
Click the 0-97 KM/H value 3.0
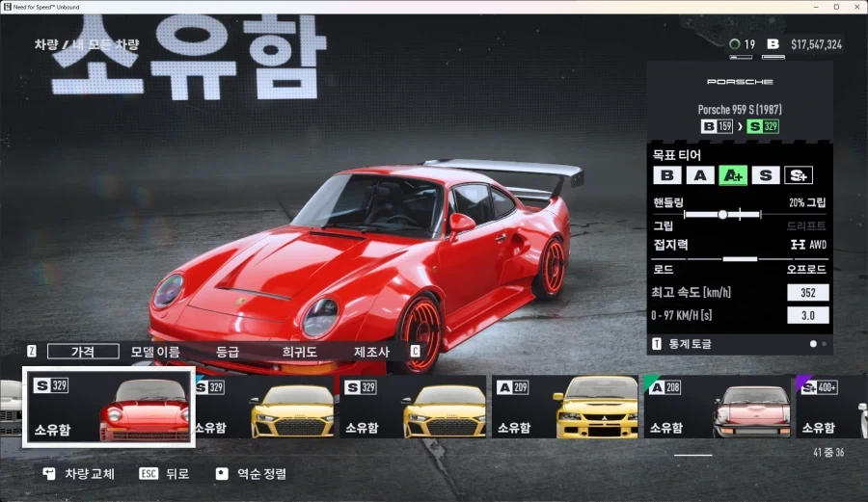click(808, 315)
